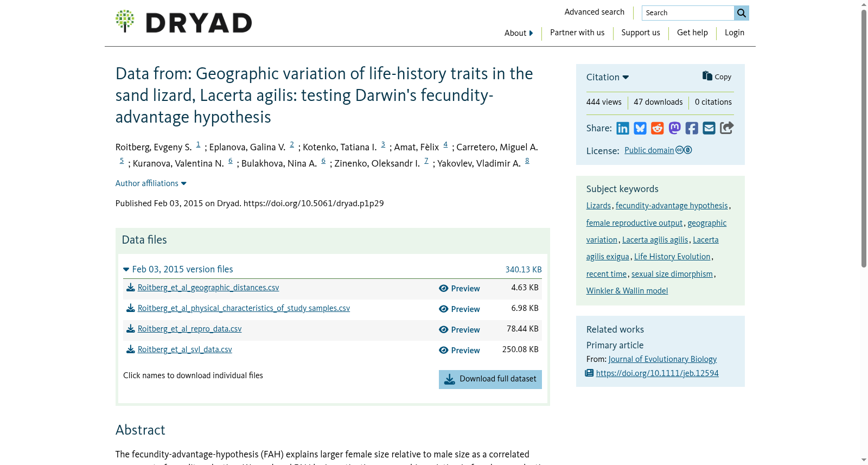Screen dimensions: 868x465
Task: Open Roitberg_et_al_repro_data.csv file link
Action: pyautogui.click(x=189, y=329)
